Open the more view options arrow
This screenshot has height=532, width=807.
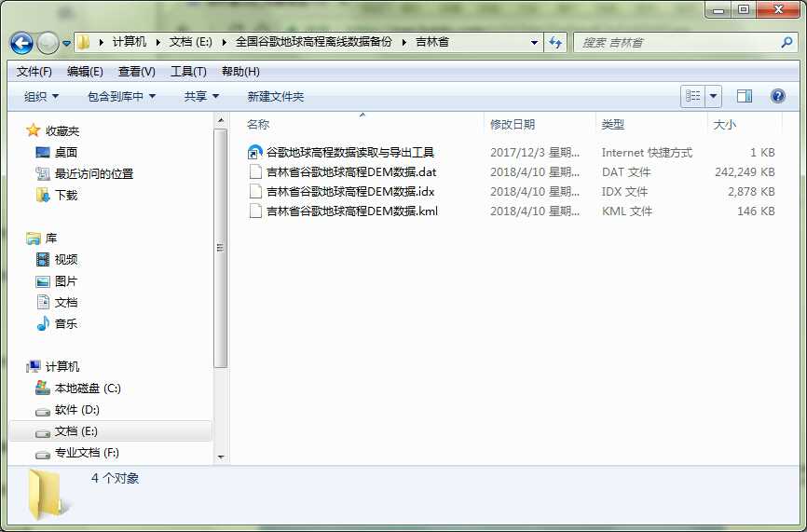tap(713, 96)
